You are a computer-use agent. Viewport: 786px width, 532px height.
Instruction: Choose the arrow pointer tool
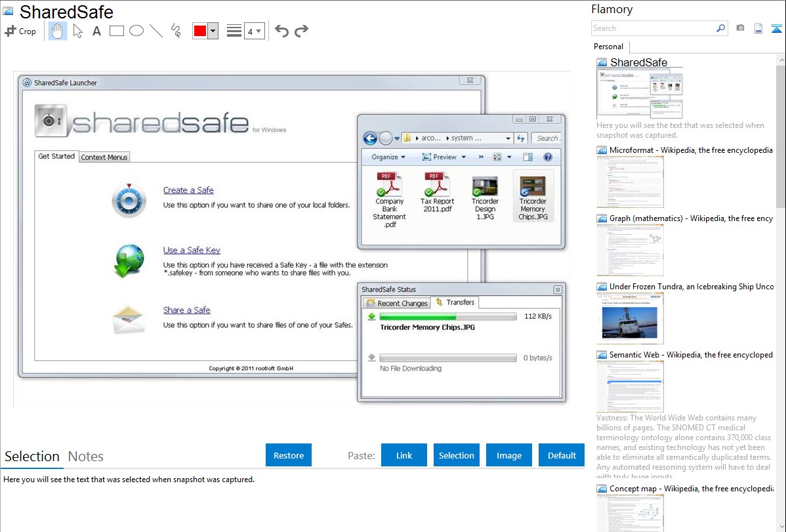pyautogui.click(x=77, y=31)
